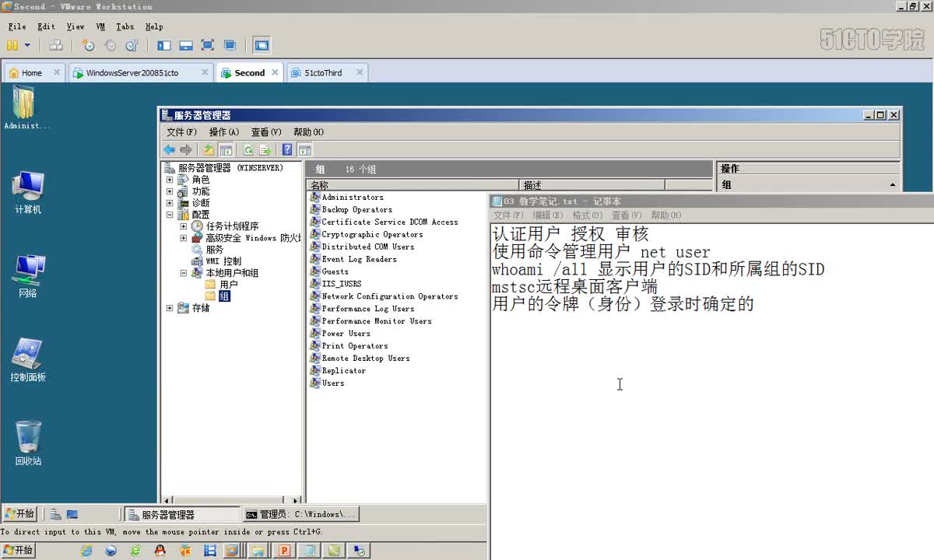Click the VMware suspend (pause) toolbar button

12,46
